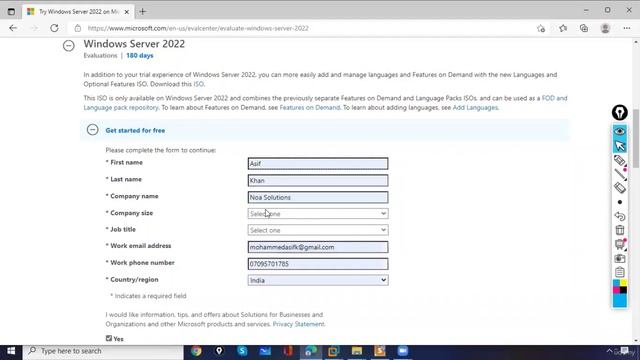Open a new tab with plus button
The image size is (640, 360).
pyautogui.click(x=142, y=11)
